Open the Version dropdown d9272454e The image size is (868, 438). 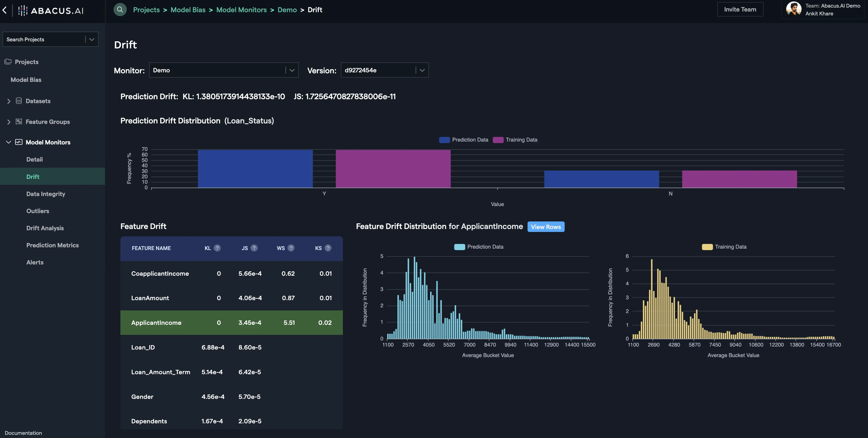384,70
